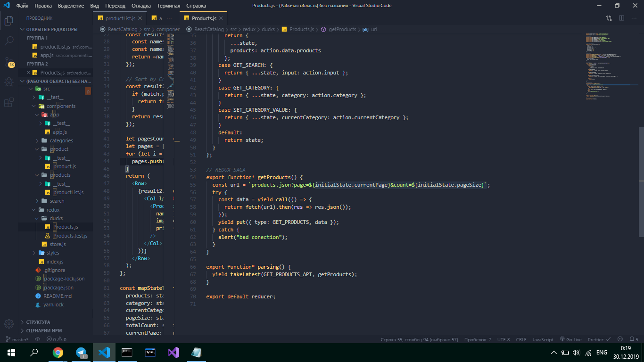Split the editor to the right
644x362 pixels.
click(x=621, y=18)
